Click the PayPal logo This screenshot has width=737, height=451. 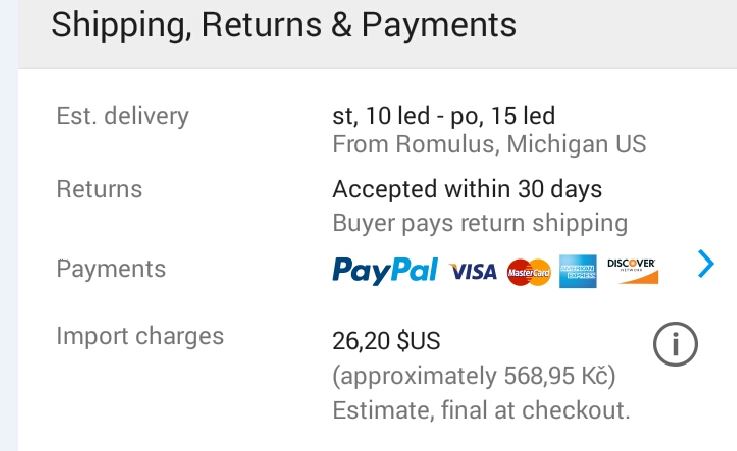point(385,270)
